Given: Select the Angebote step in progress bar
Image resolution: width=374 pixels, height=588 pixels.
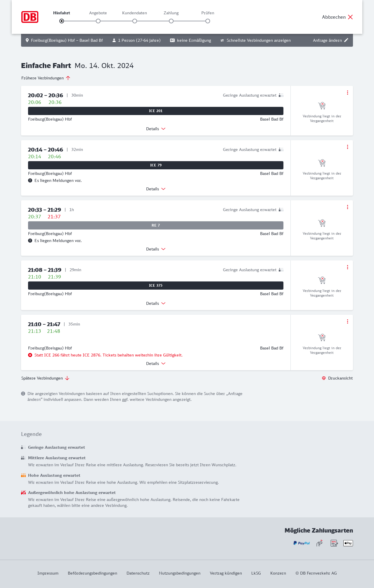Looking at the screenshot, I should tap(98, 21).
